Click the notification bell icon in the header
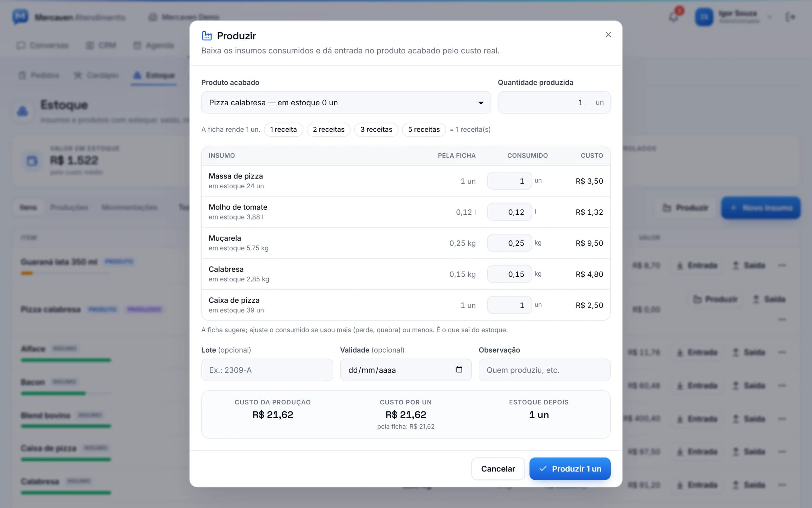 [674, 17]
